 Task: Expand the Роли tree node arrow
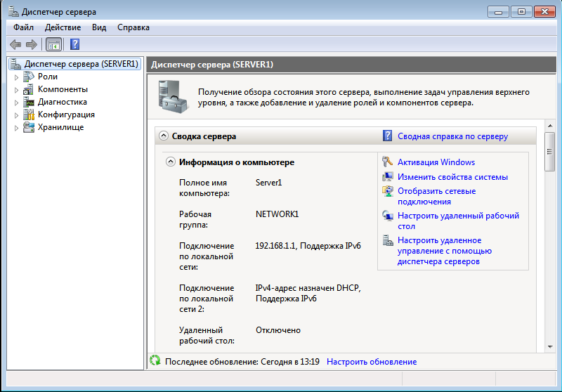16,77
